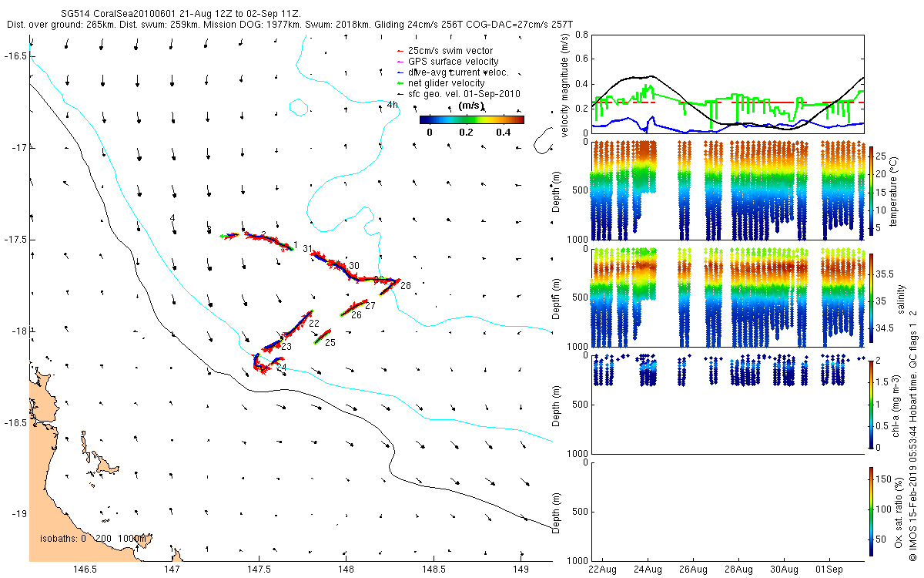Click the '30Aug' date tick label
924x578 pixels.
coord(784,570)
